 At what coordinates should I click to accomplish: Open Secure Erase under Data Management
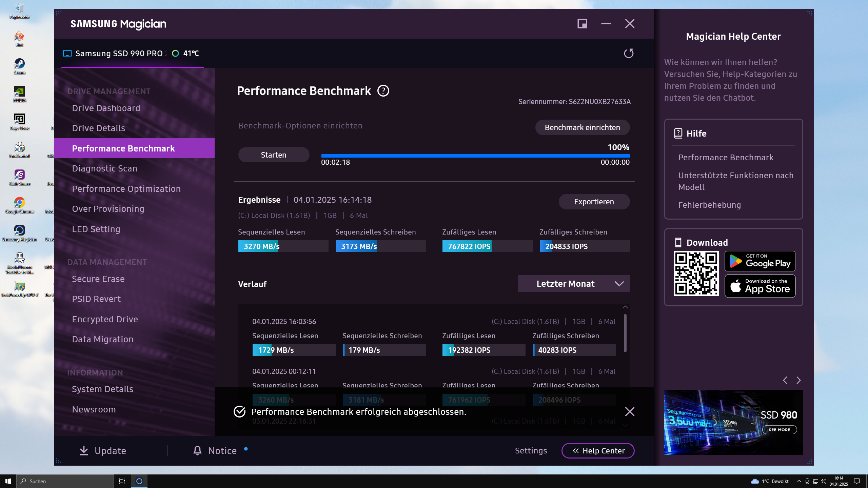pyautogui.click(x=98, y=279)
